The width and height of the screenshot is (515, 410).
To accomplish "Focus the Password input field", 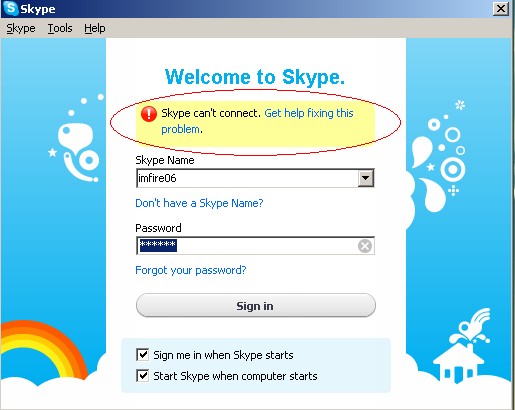I will coord(255,246).
